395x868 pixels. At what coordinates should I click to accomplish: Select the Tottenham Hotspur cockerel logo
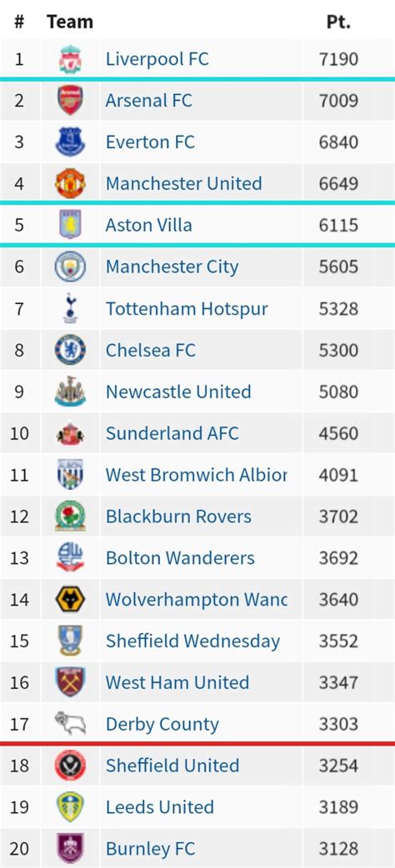pos(70,308)
